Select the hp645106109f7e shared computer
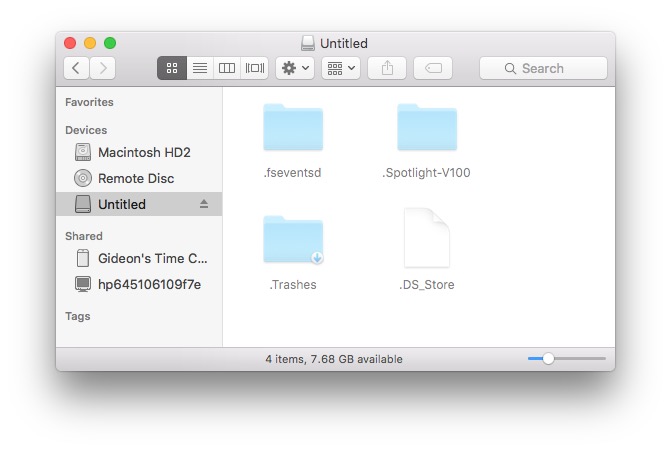The height and width of the screenshot is (451, 671). 148,283
